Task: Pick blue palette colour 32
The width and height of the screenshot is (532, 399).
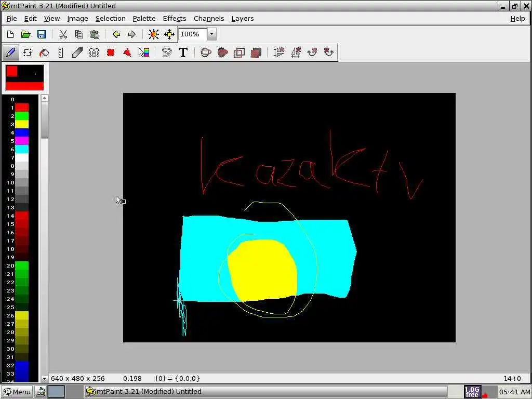Action: tap(22, 365)
